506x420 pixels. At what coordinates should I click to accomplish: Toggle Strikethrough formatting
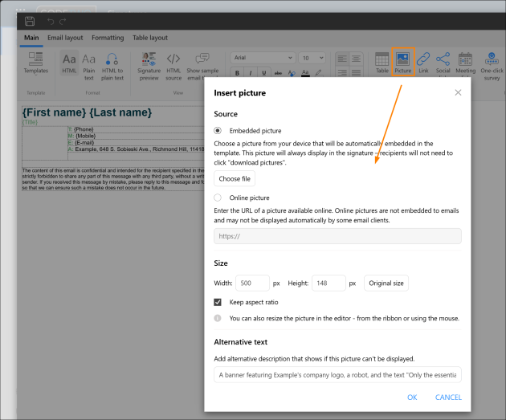click(278, 73)
